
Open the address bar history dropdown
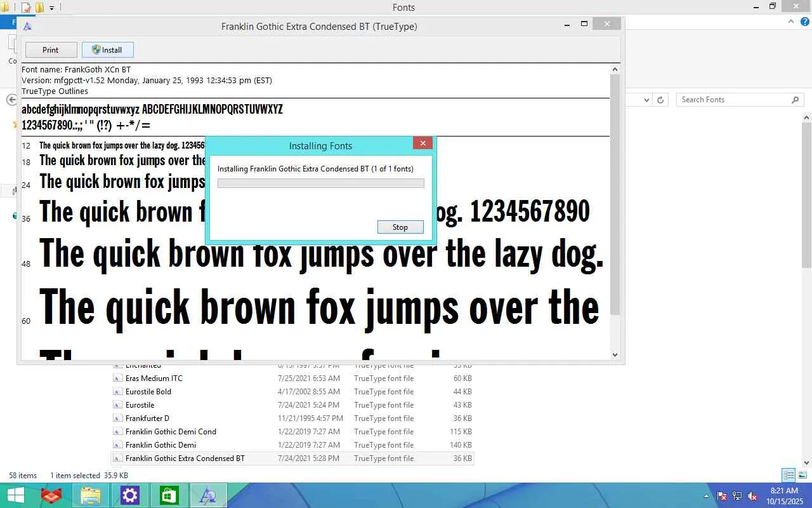pos(646,100)
